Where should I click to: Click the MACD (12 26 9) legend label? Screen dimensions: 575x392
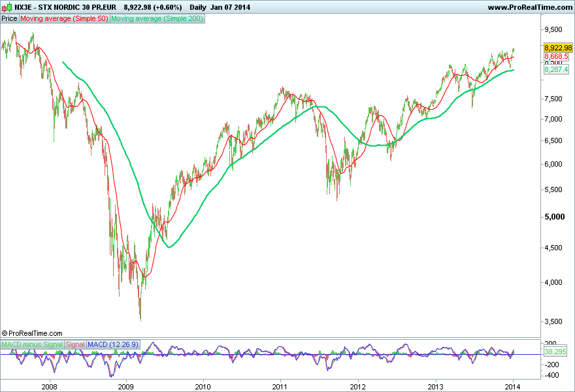113,344
